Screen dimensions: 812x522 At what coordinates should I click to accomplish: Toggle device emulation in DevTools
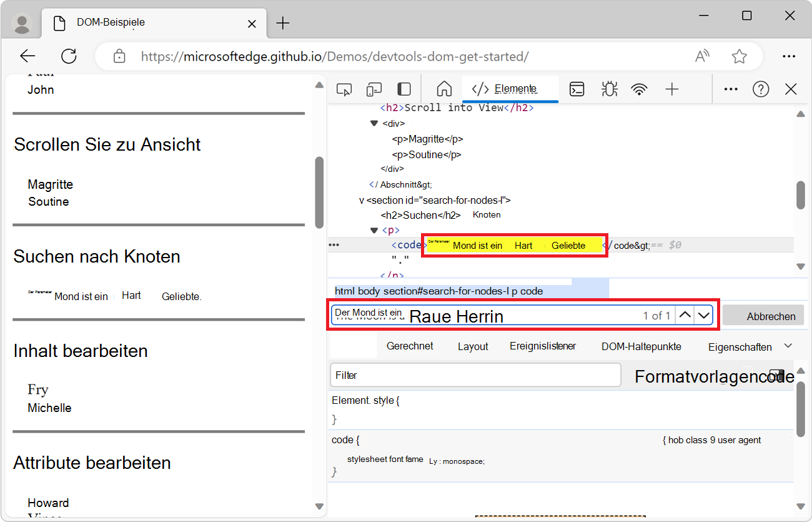374,89
